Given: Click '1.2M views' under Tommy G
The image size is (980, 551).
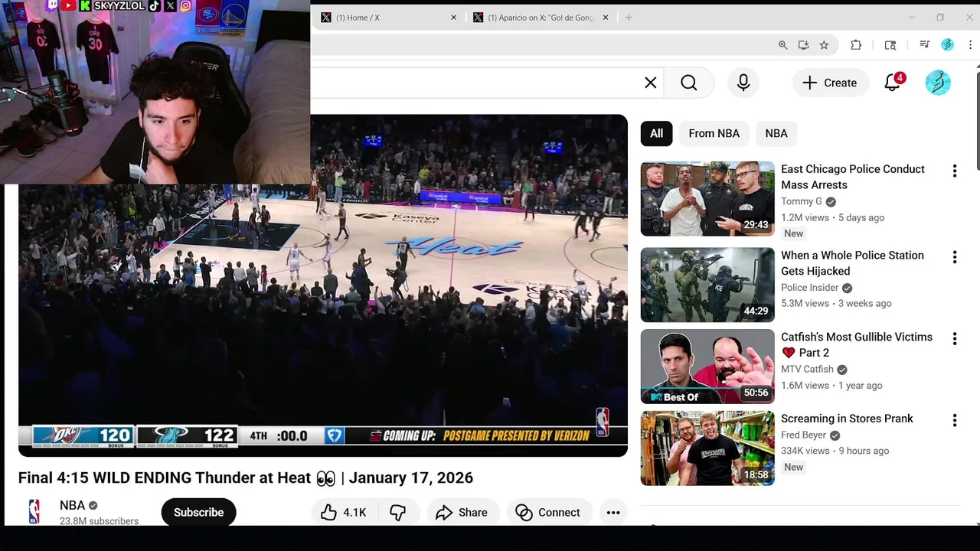Looking at the screenshot, I should click(805, 217).
